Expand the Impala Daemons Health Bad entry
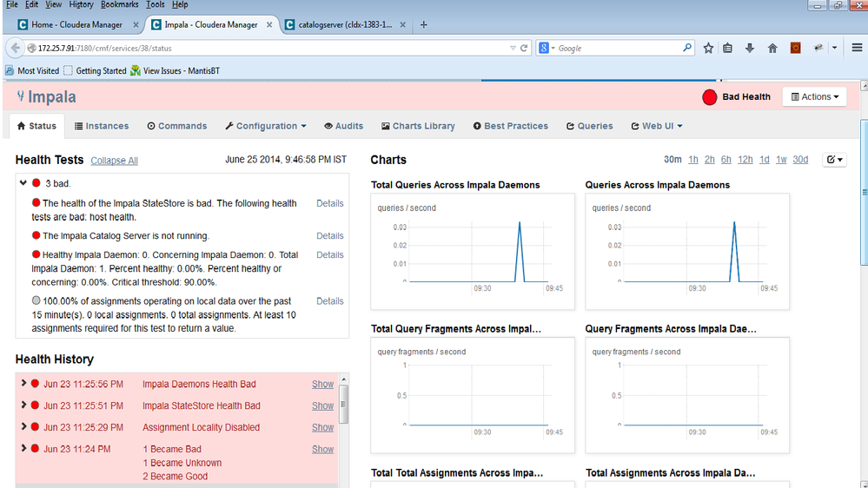This screenshot has width=868, height=488. 23,384
